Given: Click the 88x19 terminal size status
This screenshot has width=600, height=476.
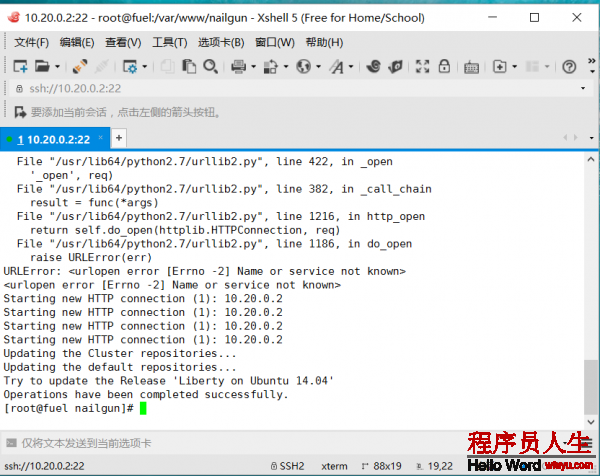Looking at the screenshot, I should point(382,466).
